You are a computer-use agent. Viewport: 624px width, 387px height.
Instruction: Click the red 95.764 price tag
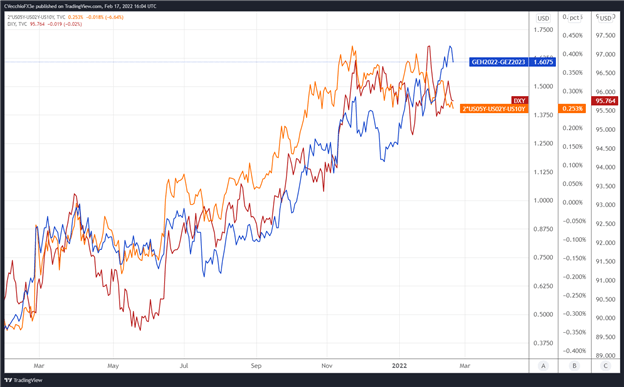(606, 101)
